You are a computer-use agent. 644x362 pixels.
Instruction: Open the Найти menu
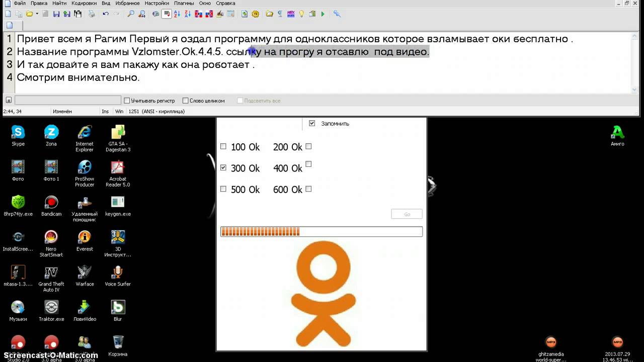point(59,3)
